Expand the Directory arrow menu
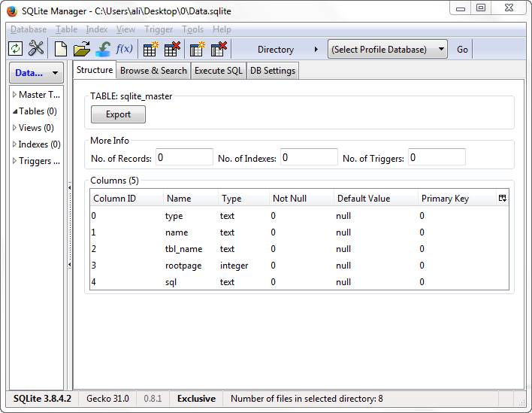 316,49
